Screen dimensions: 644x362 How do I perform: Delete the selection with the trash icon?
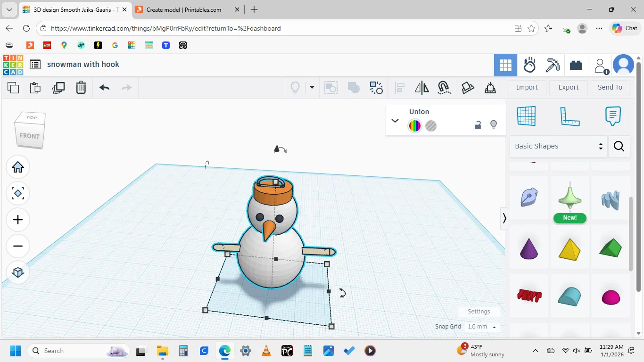point(81,88)
